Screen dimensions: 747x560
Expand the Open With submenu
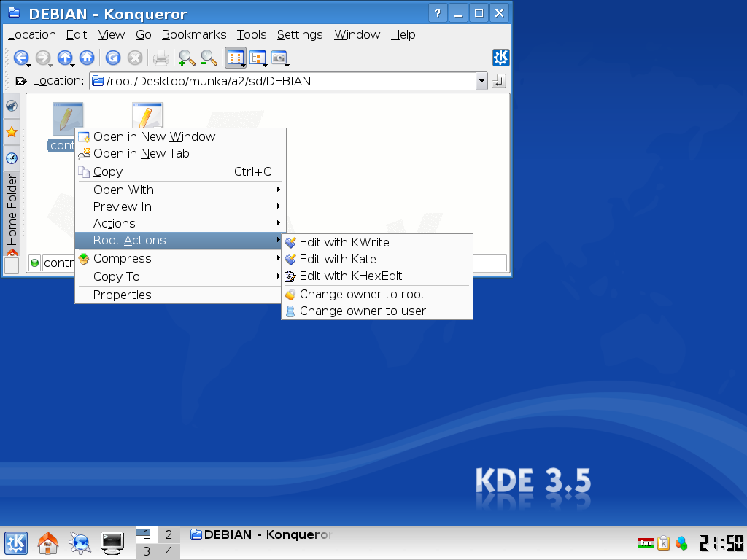tap(180, 190)
